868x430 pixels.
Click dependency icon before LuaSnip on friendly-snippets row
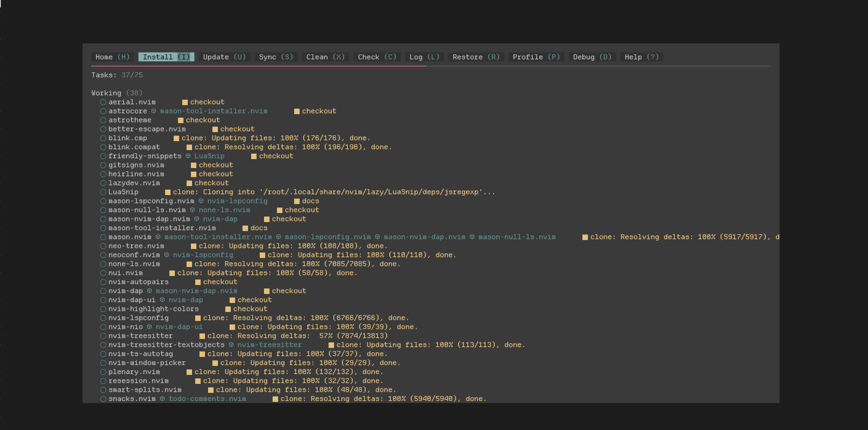coord(188,156)
